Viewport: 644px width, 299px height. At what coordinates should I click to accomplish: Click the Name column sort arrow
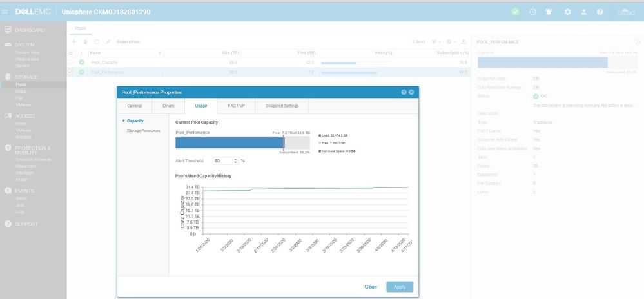159,53
